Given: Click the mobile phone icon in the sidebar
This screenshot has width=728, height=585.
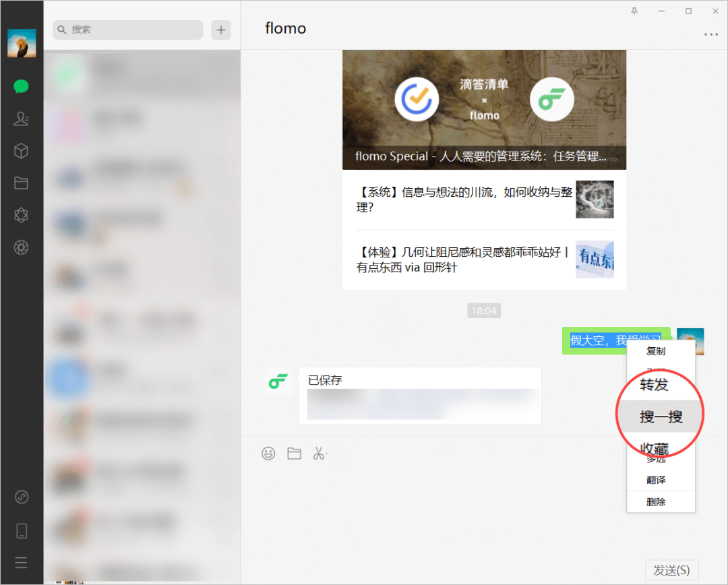Looking at the screenshot, I should click(22, 530).
